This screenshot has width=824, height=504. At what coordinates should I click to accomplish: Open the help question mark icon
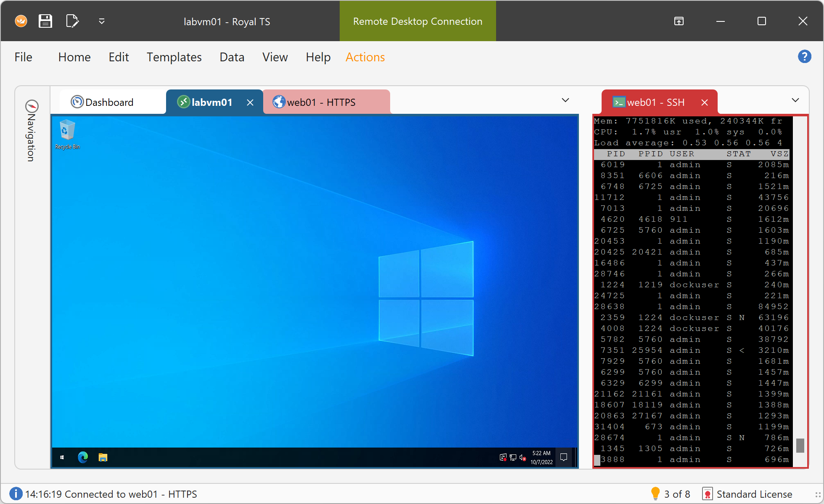coord(804,56)
